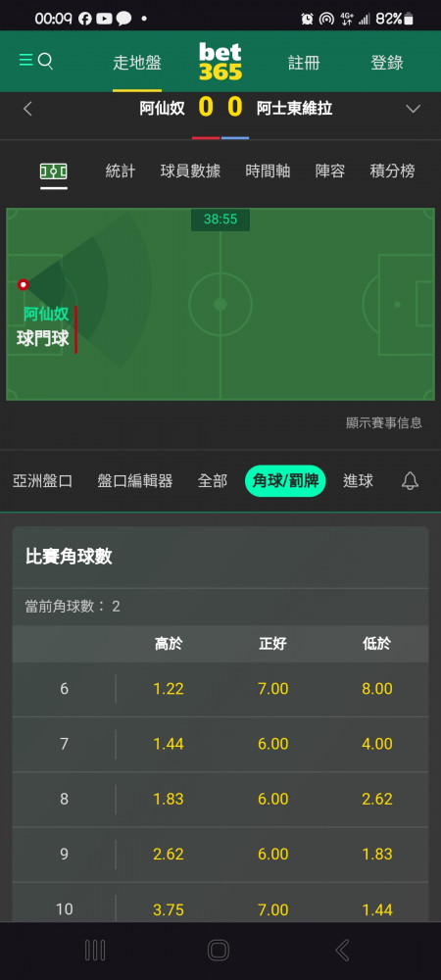This screenshot has height=980, width=441.
Task: Tap the Android back navigation button
Action: tap(342, 951)
